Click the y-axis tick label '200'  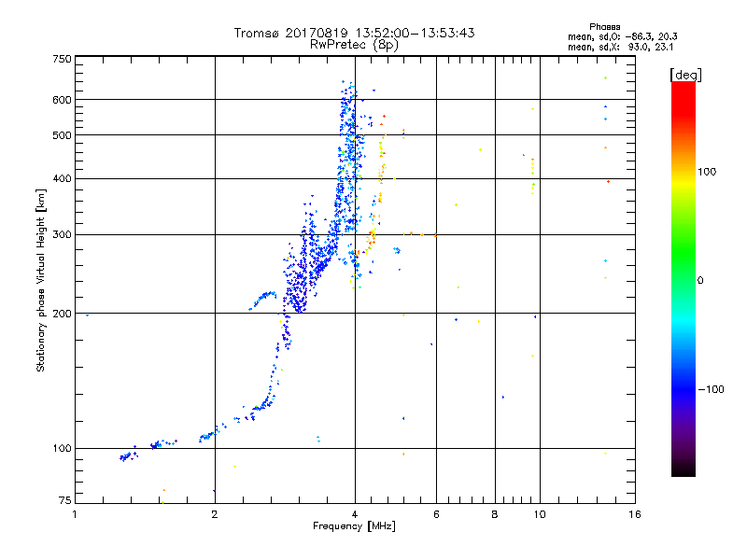click(x=62, y=314)
